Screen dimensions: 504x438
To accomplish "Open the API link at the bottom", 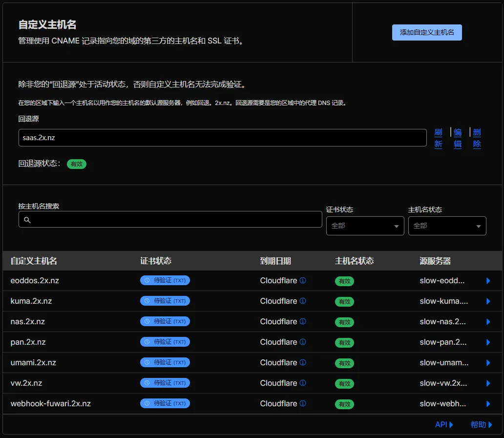I will (444, 425).
